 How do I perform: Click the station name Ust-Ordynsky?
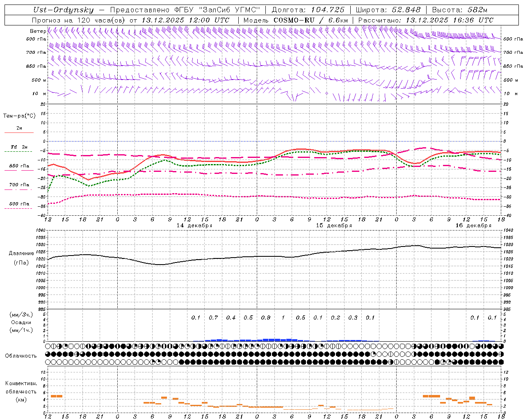click(x=63, y=10)
